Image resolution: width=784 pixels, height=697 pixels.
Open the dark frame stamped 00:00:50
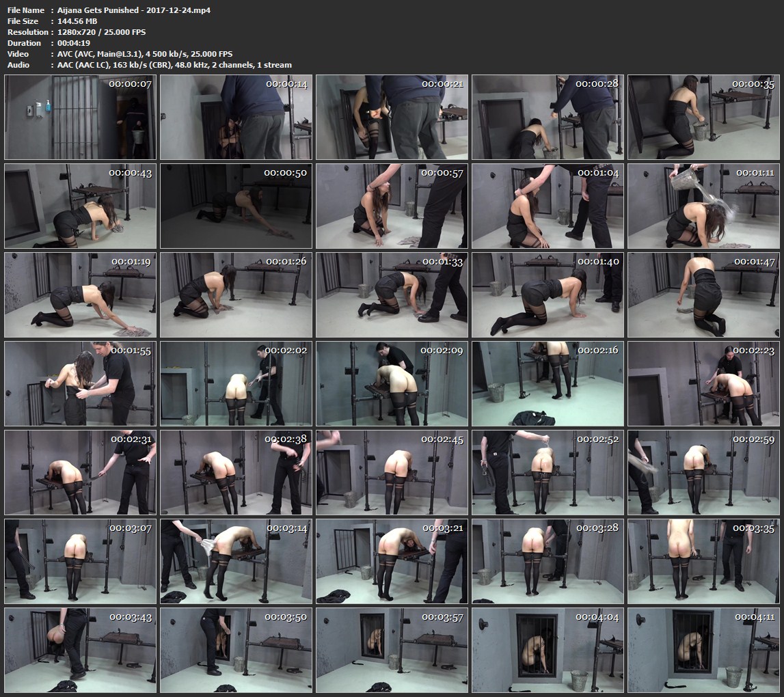point(236,206)
